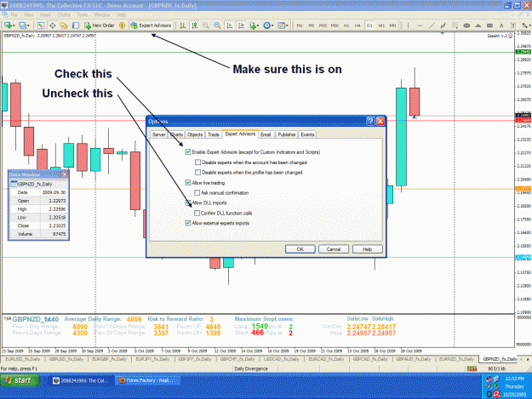Open the Tools menu
This screenshot has height=399, width=532.
[x=82, y=15]
